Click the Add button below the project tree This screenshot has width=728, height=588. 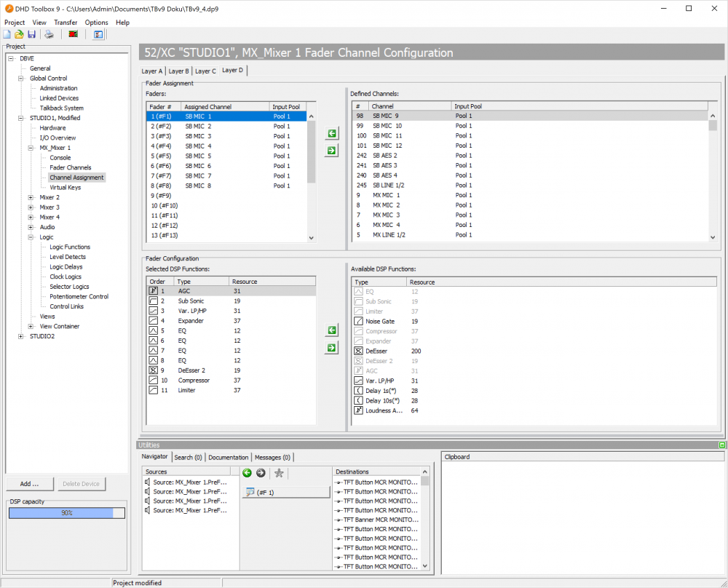pyautogui.click(x=29, y=483)
